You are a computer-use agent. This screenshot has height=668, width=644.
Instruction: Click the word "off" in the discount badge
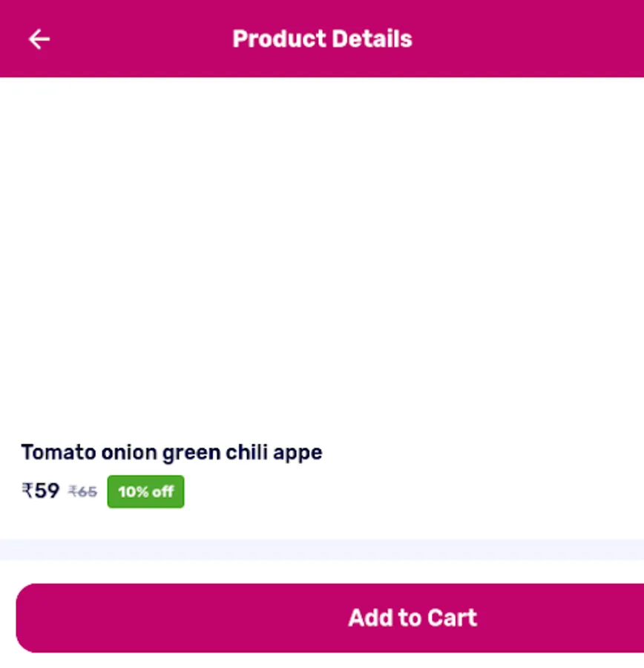pos(162,491)
